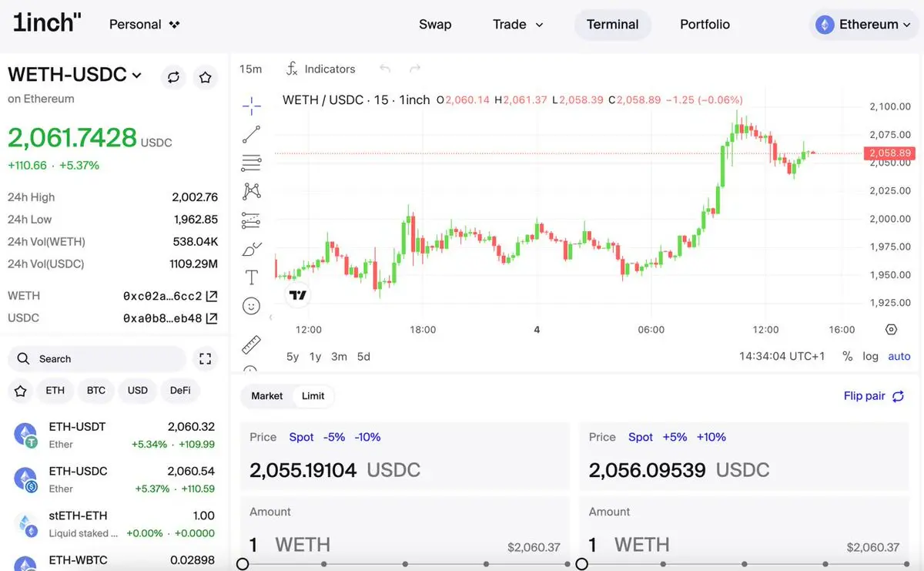Open the Ethereum network selector
The width and height of the screenshot is (924, 571).
865,25
